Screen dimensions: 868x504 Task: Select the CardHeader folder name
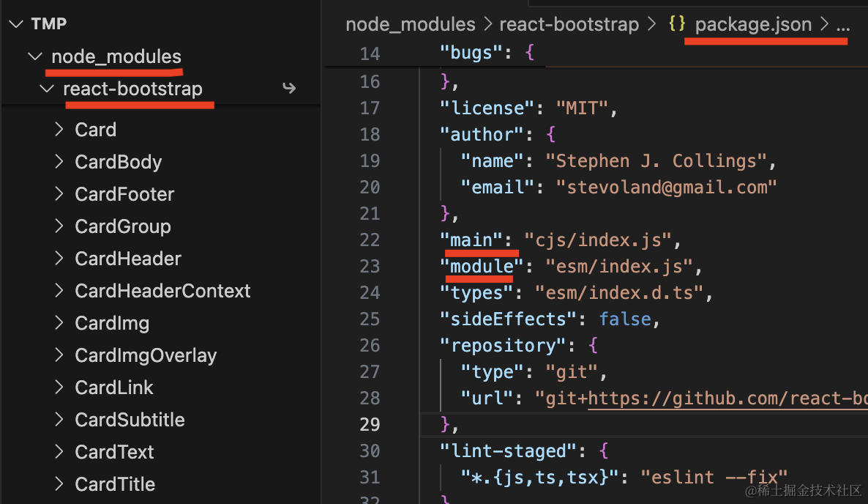click(x=128, y=258)
